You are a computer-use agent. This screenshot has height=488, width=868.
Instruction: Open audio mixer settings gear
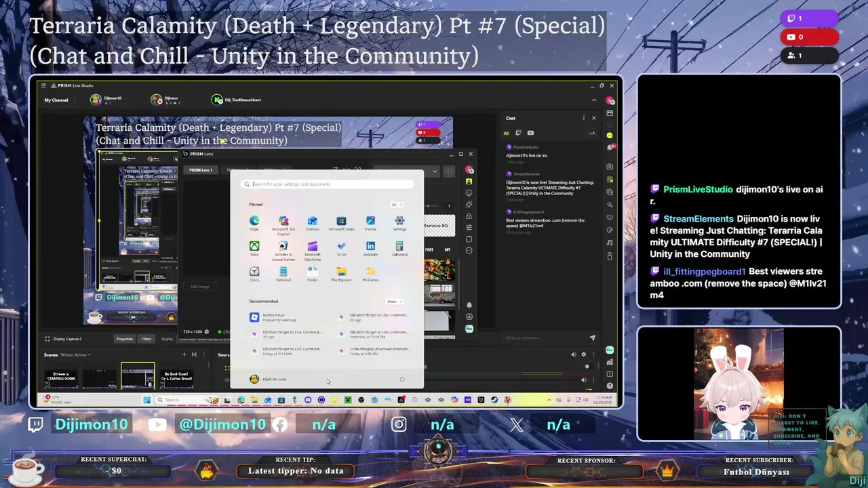583,354
